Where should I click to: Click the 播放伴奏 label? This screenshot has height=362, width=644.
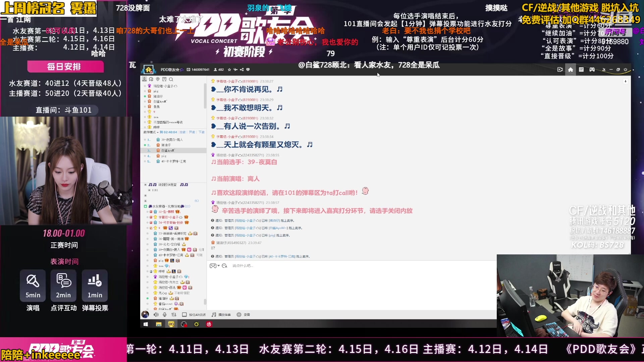click(224, 315)
